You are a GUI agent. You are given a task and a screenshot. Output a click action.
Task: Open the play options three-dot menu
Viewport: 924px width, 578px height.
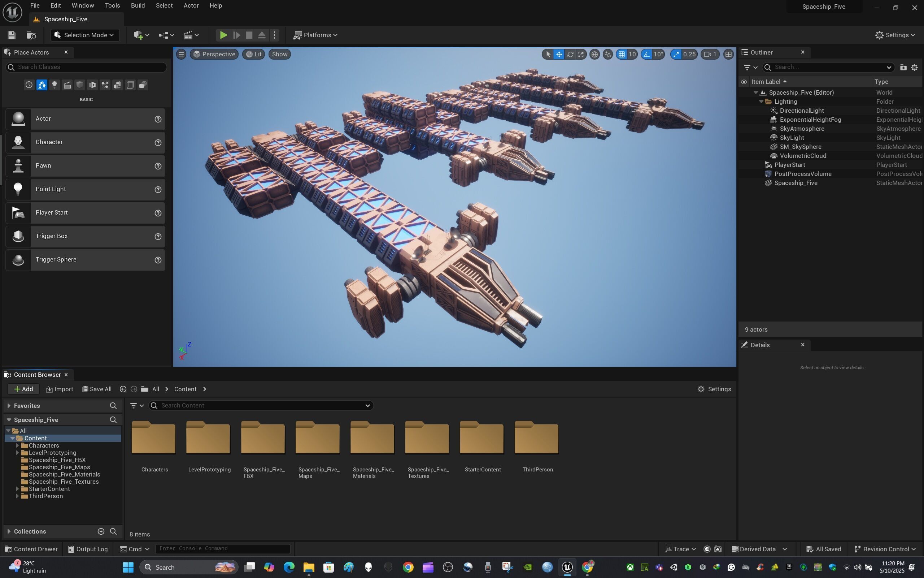point(274,35)
